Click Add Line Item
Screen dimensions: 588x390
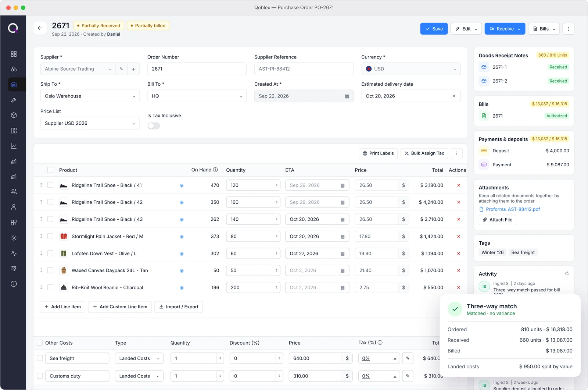tap(62, 307)
